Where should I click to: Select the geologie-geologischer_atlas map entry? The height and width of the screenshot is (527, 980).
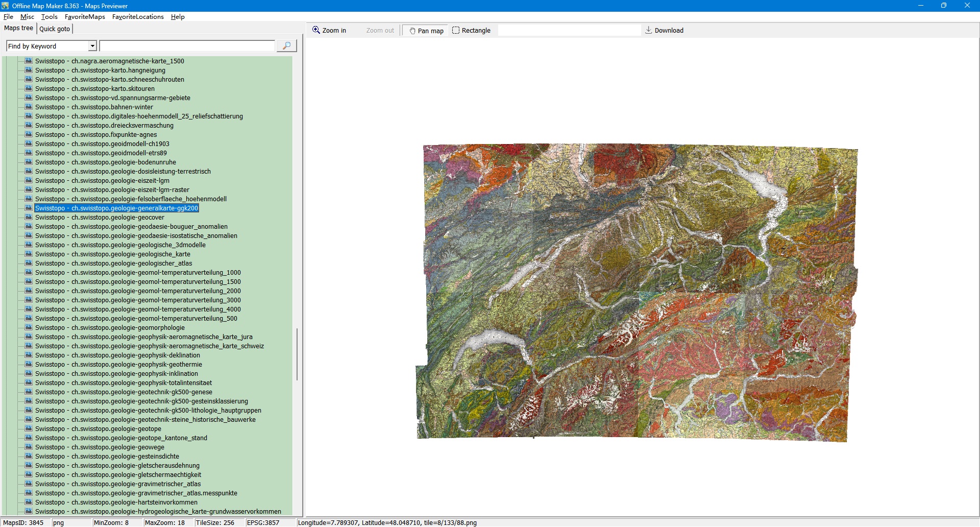[x=113, y=263]
